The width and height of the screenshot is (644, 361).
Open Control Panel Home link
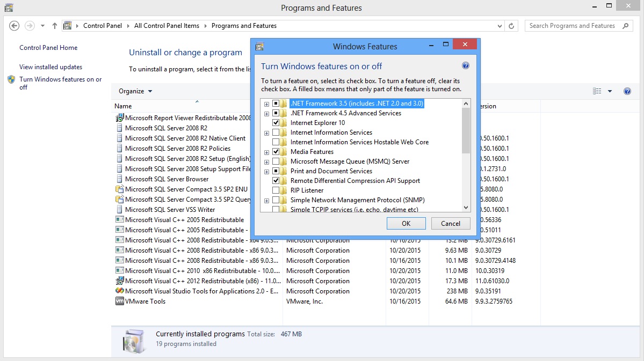(x=48, y=48)
